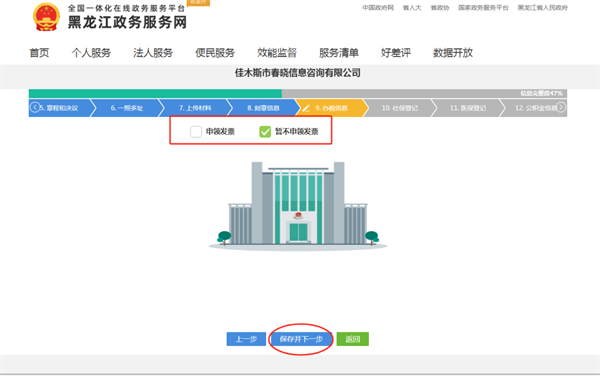The image size is (600, 376).
Task: Check the 申领发票 checkbox
Action: (196, 132)
